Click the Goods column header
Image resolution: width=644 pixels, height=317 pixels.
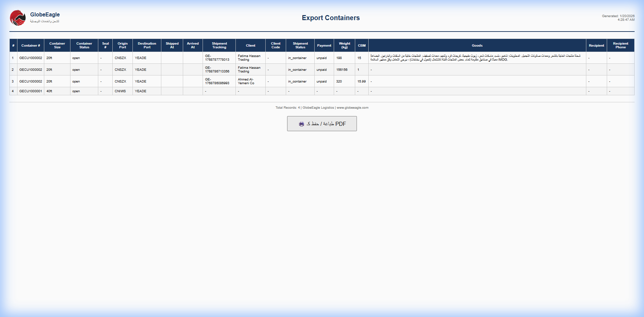(x=477, y=45)
